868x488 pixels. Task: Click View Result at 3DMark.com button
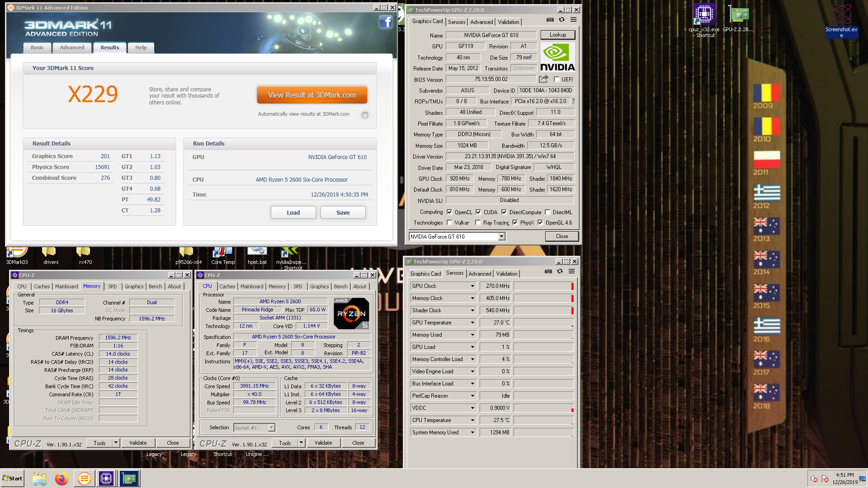coord(312,95)
